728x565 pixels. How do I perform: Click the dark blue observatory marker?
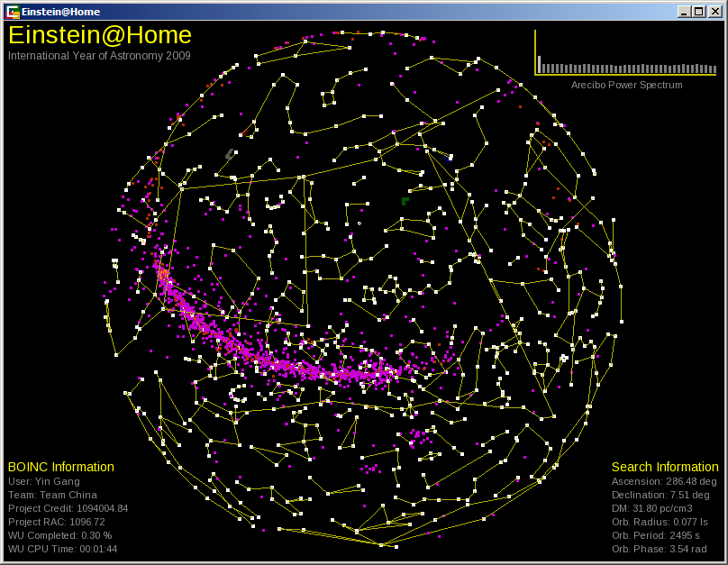(449, 159)
